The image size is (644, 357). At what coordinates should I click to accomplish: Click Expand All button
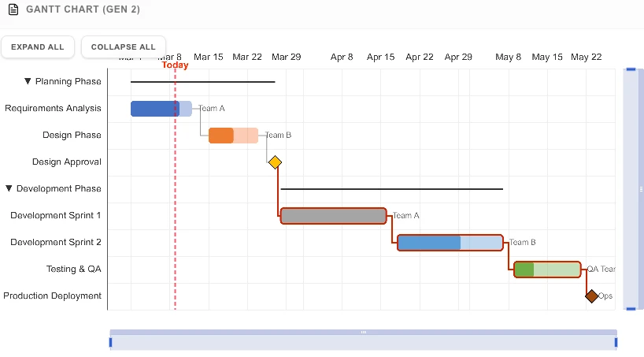click(38, 47)
